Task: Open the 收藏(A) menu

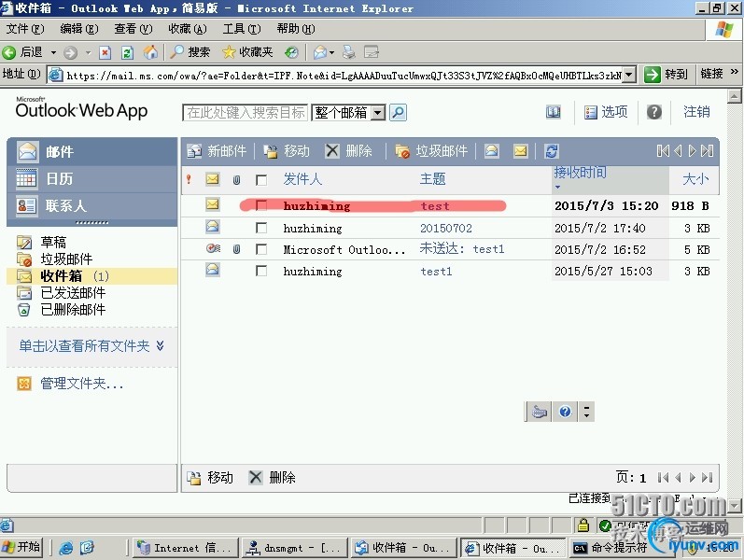Action: coord(188,29)
